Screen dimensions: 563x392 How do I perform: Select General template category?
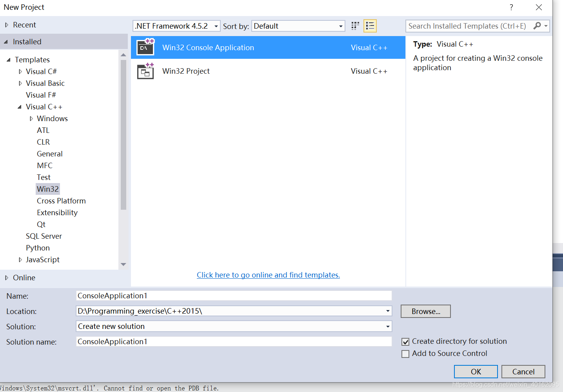[x=50, y=154]
